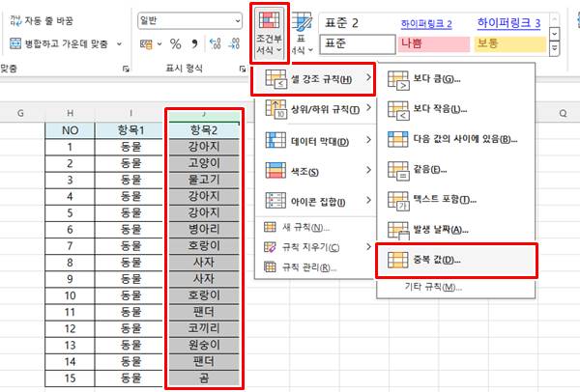Click the 데이터 막대 submenu chevron
This screenshot has height=392, width=580.
pos(368,140)
